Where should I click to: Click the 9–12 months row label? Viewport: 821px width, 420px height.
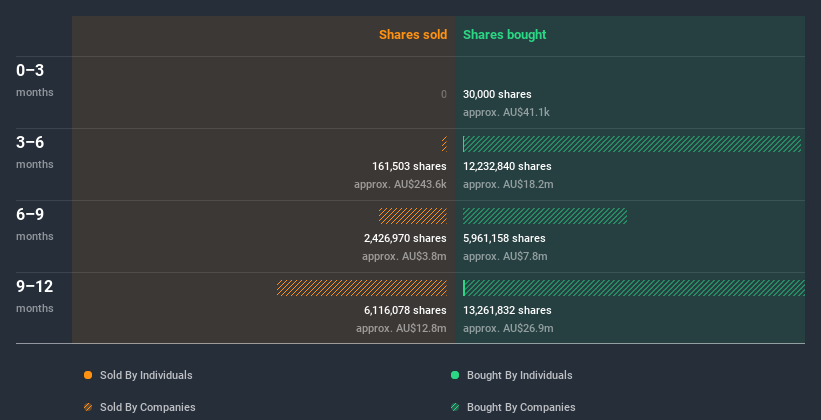click(35, 296)
